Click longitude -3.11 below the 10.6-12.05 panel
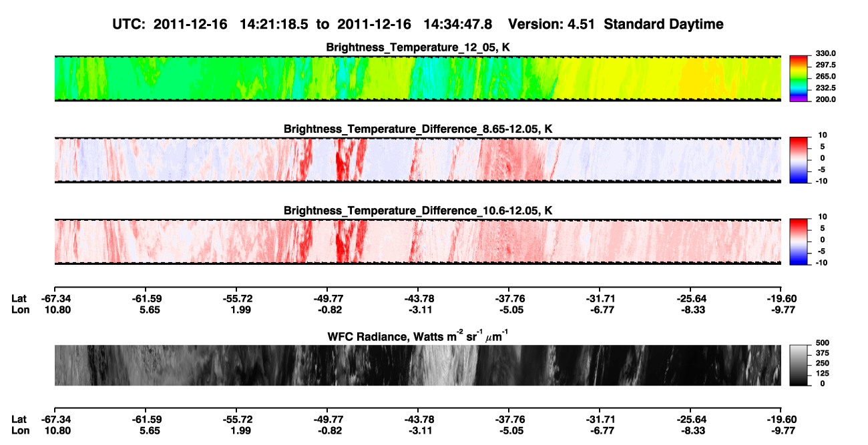Image resolution: width=868 pixels, height=445 pixels. (418, 310)
